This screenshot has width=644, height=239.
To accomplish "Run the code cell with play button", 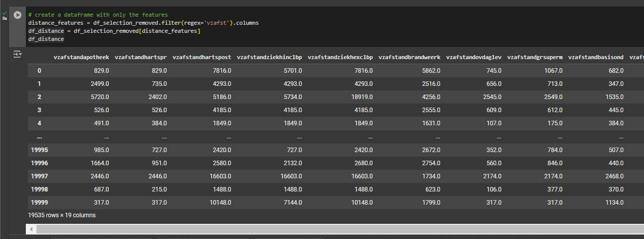I will [x=18, y=15].
